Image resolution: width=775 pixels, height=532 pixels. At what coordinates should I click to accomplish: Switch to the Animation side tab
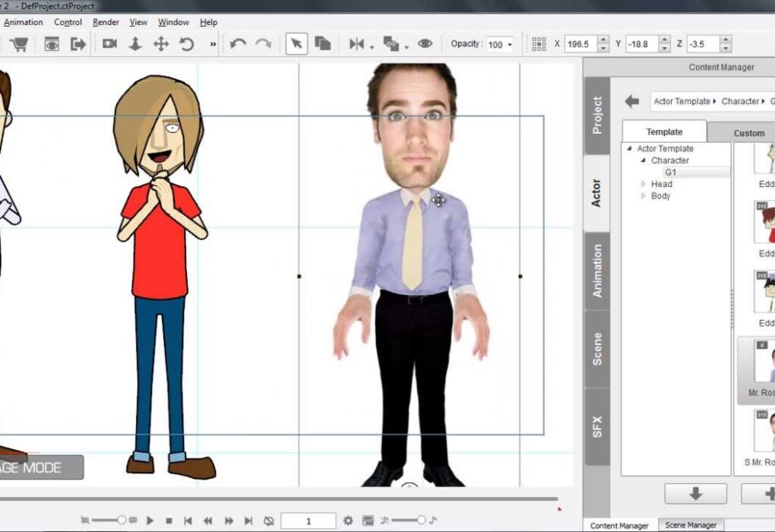point(597,271)
